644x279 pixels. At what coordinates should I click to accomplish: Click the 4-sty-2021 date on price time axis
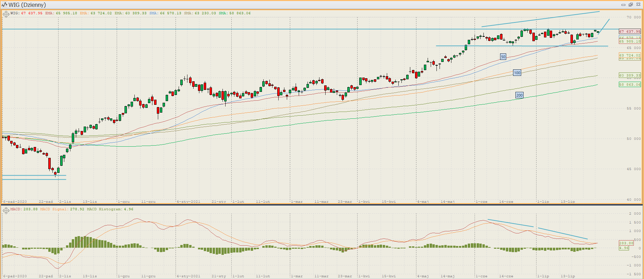[189, 201]
